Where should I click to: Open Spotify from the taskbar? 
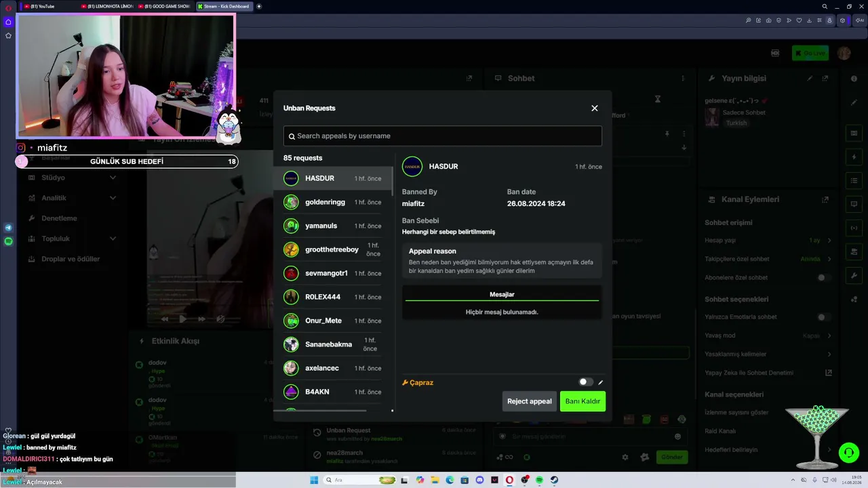(540, 480)
